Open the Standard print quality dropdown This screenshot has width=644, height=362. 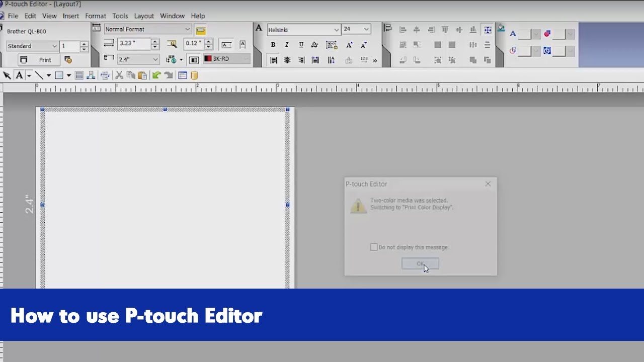[x=32, y=46]
